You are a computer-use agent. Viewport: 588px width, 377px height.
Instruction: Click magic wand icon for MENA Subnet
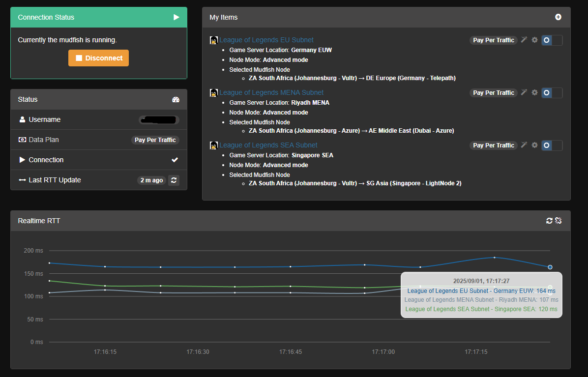[x=524, y=92]
